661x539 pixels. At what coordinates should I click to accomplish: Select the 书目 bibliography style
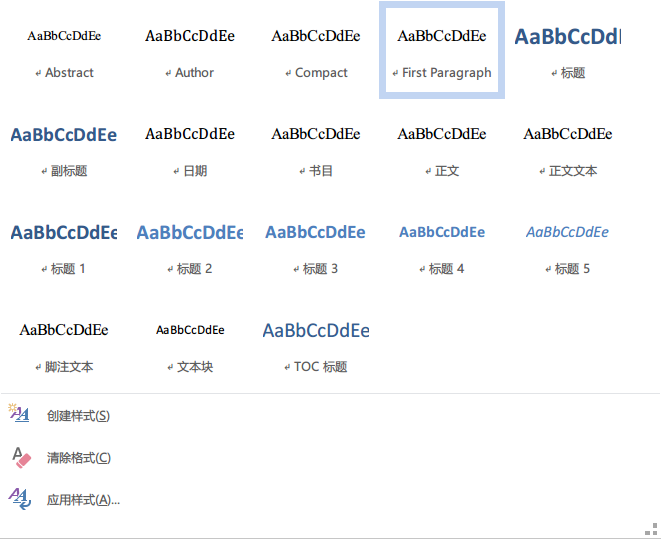tap(316, 149)
